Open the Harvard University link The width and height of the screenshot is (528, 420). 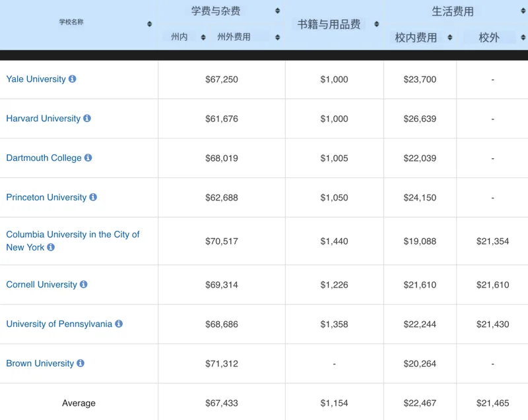coord(43,119)
